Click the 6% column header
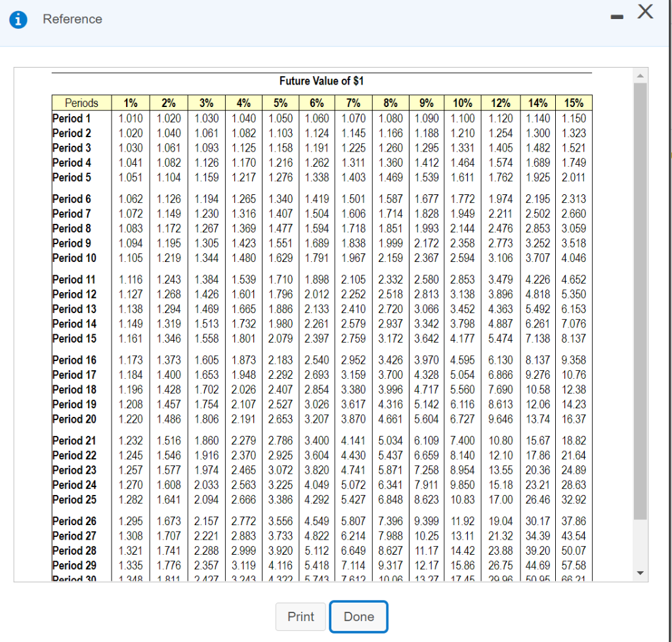 coord(317,103)
